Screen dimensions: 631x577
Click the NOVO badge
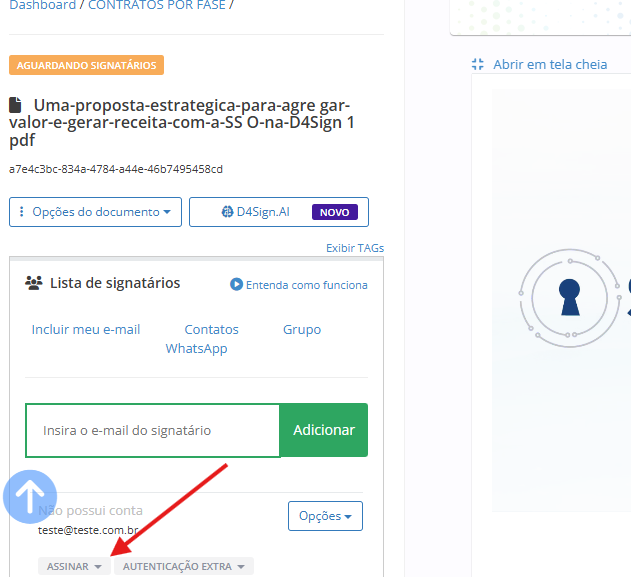[334, 212]
